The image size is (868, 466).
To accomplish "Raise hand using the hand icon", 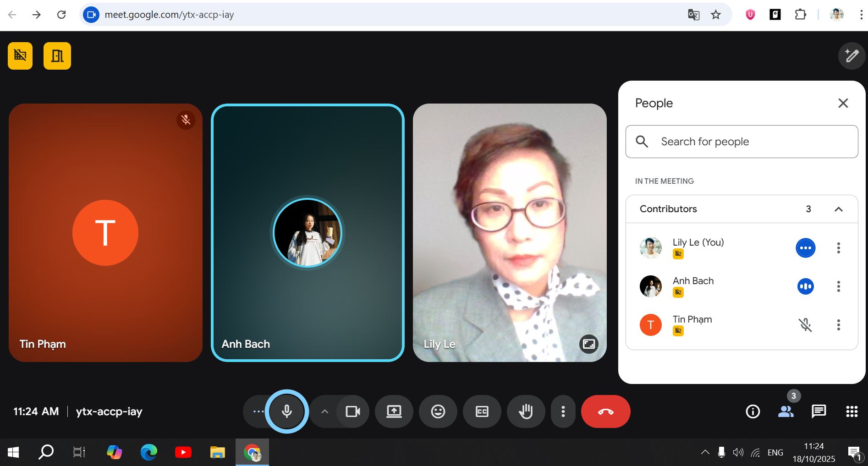I will 526,411.
